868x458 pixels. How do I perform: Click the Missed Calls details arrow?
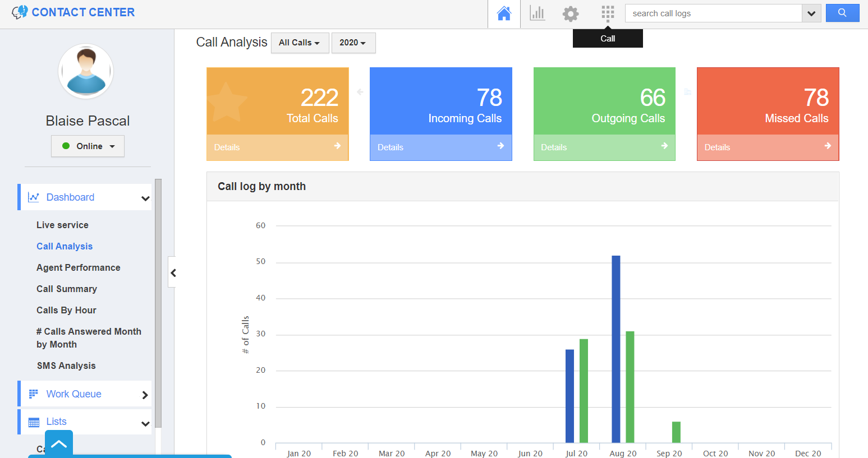[828, 146]
